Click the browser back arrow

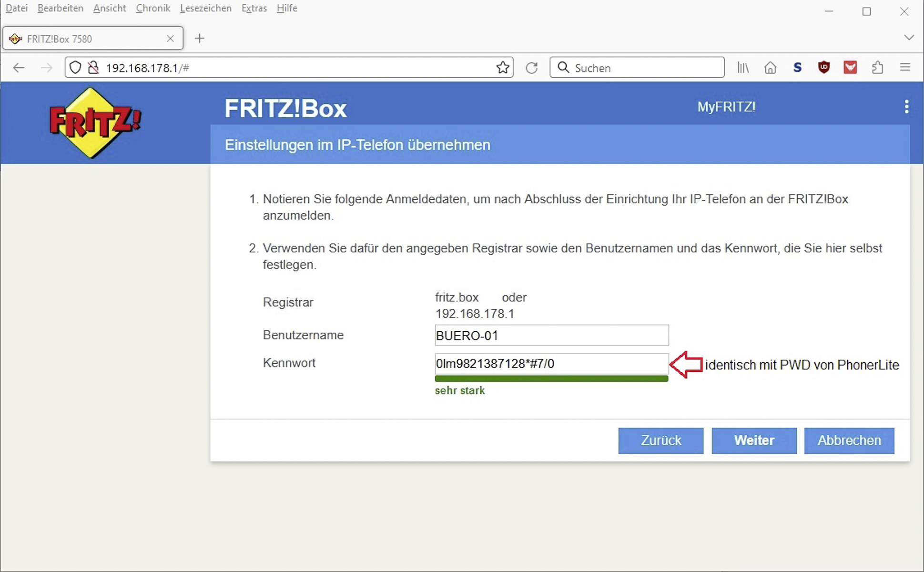click(19, 68)
